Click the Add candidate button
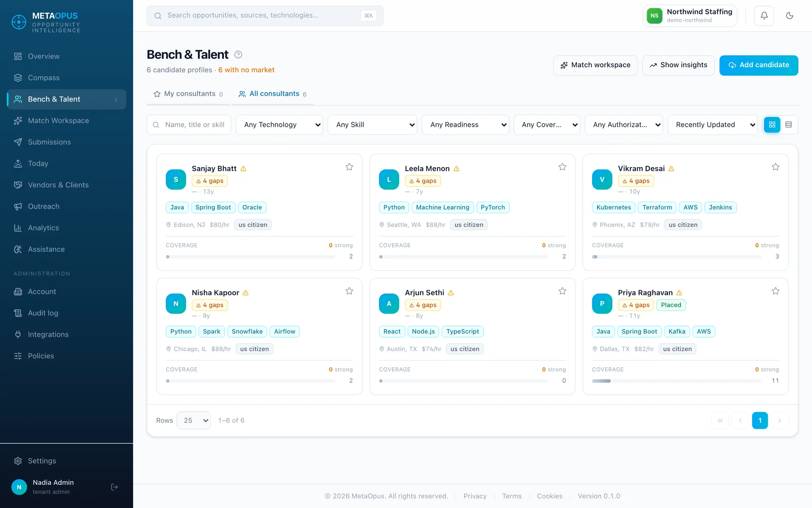Screen dimensions: 812x508 [x=759, y=65]
